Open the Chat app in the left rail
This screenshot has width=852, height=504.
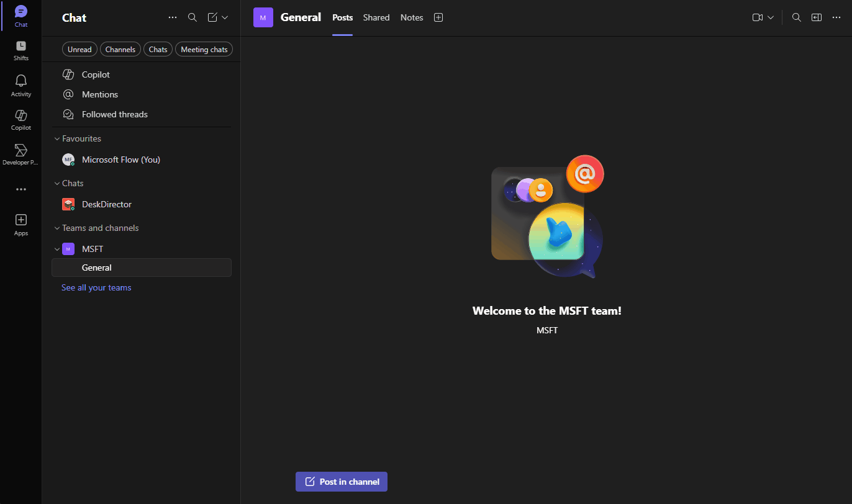point(21,16)
